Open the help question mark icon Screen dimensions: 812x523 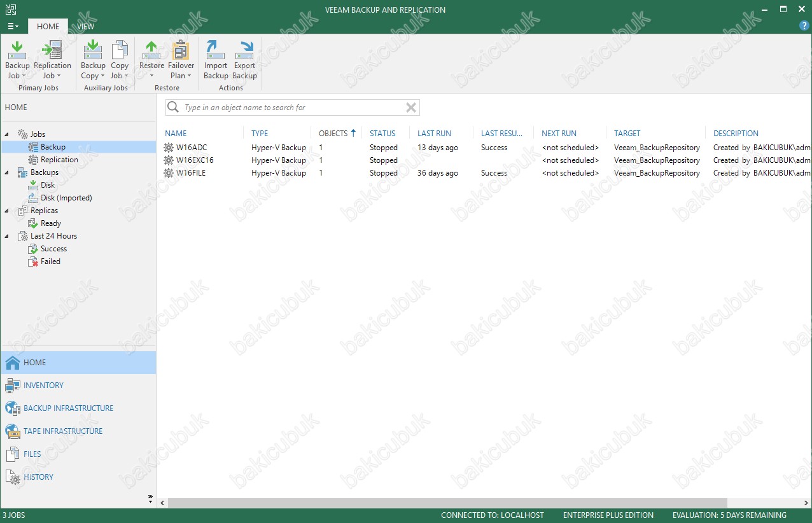point(804,26)
